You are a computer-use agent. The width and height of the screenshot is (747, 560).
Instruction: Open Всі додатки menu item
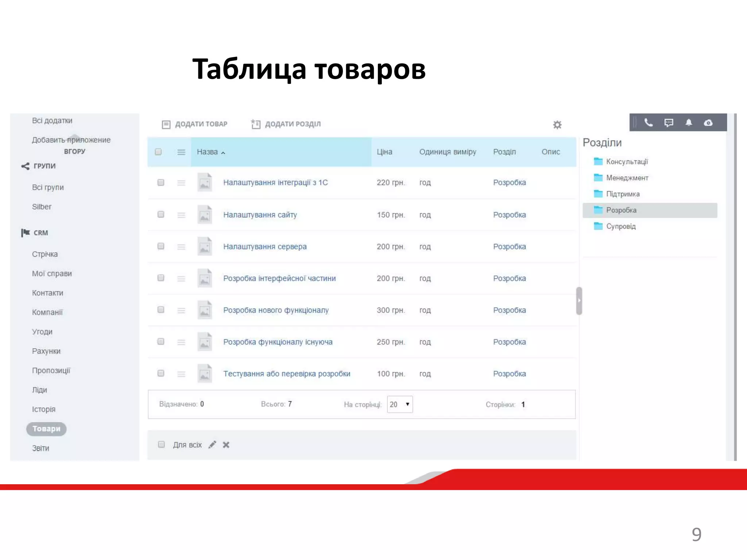point(52,121)
